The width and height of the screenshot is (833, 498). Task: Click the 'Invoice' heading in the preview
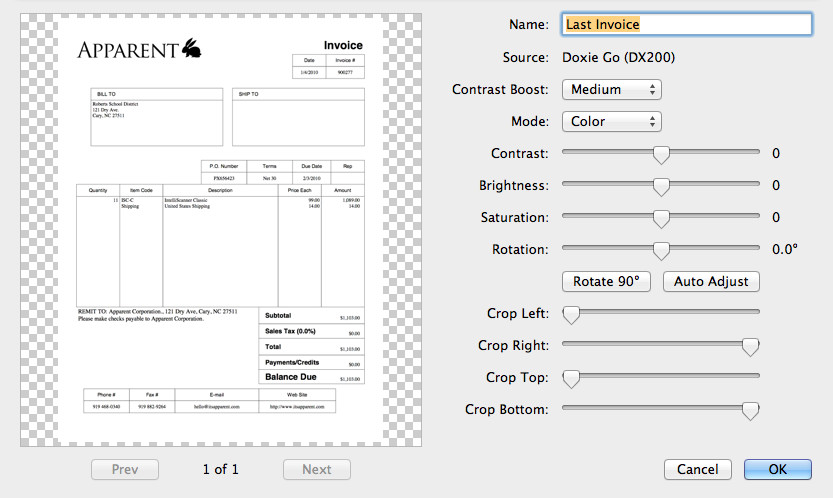(343, 45)
